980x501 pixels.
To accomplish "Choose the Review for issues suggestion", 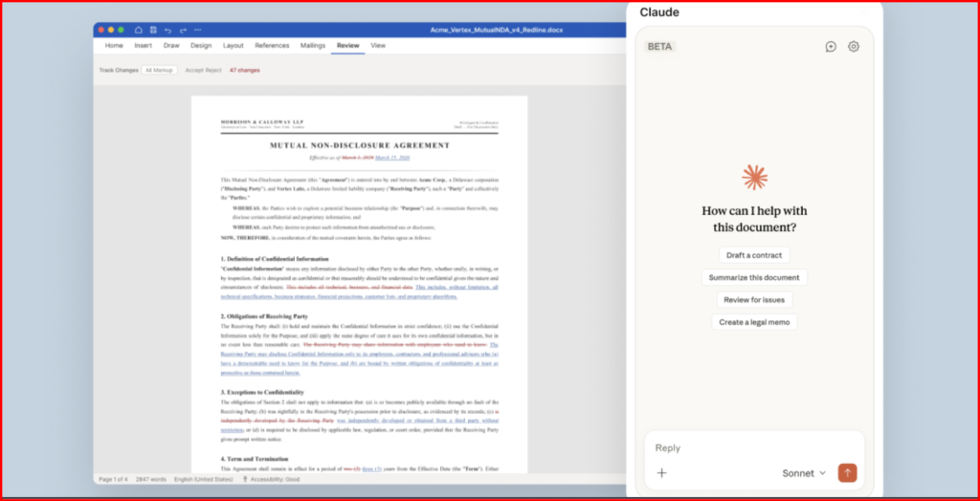I will [x=754, y=300].
